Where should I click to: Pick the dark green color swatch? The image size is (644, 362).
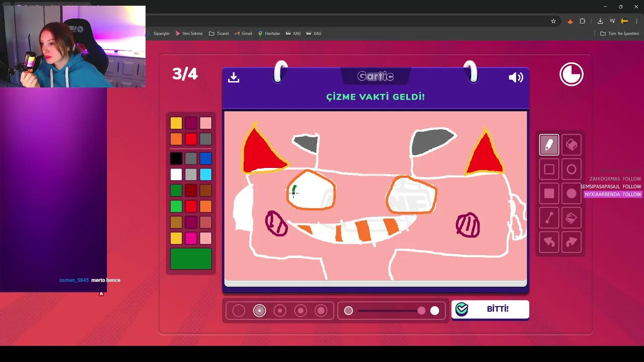pos(176,191)
